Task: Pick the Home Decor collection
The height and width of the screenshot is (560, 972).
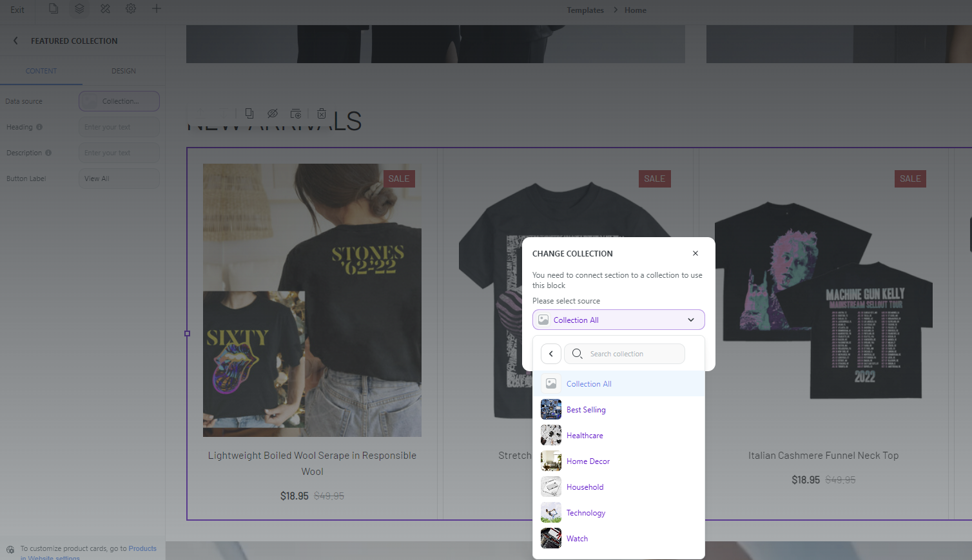Action: [x=619, y=461]
